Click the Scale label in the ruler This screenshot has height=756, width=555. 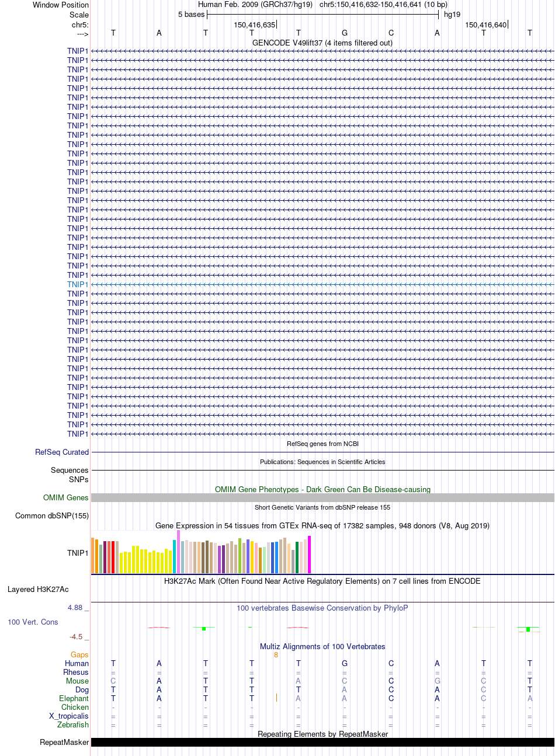click(x=79, y=15)
